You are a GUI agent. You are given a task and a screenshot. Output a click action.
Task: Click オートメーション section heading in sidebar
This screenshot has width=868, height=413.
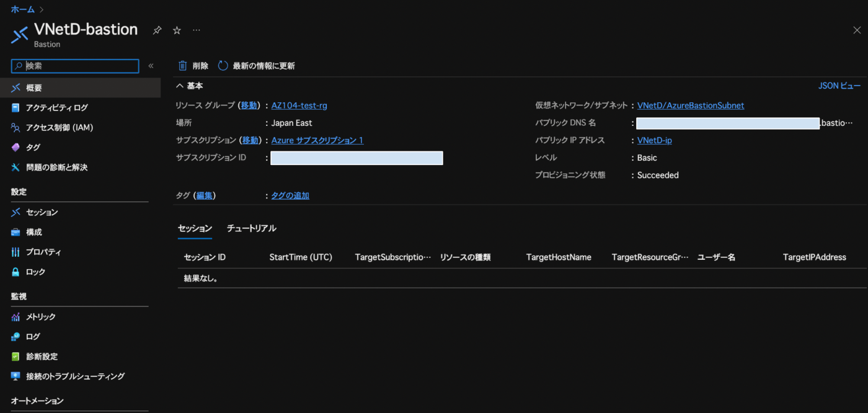pos(37,401)
